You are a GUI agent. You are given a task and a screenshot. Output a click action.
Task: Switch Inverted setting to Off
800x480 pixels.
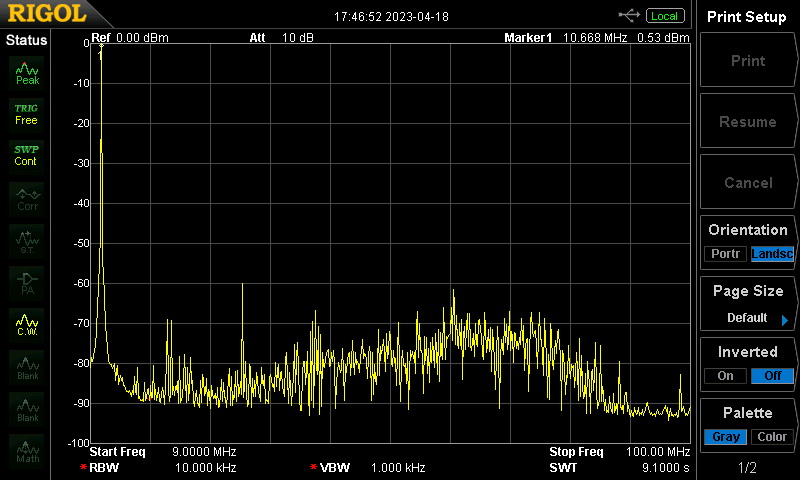[772, 376]
